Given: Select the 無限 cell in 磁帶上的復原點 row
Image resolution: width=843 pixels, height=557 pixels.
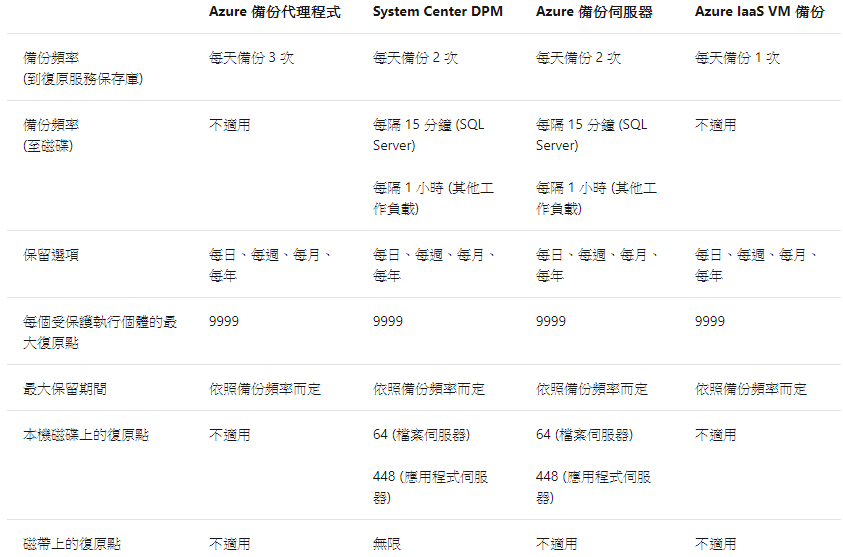Looking at the screenshot, I should pos(387,544).
